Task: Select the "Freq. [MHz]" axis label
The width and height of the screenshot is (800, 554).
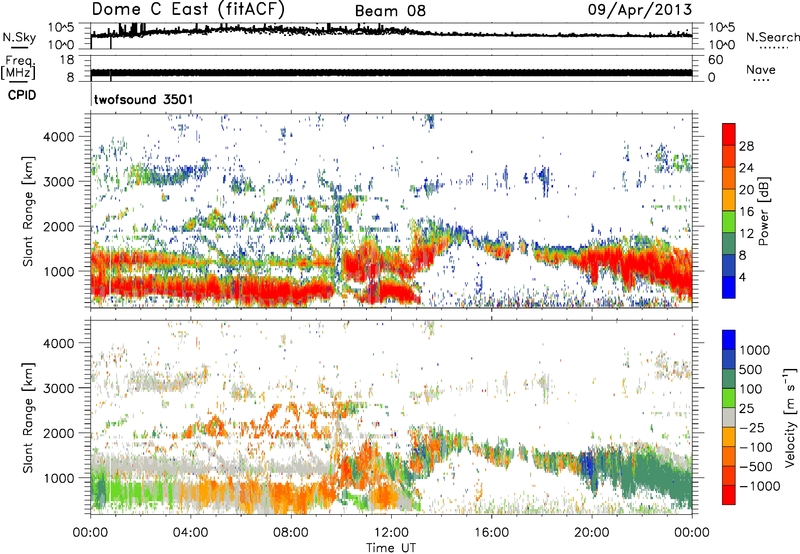Action: (18, 68)
